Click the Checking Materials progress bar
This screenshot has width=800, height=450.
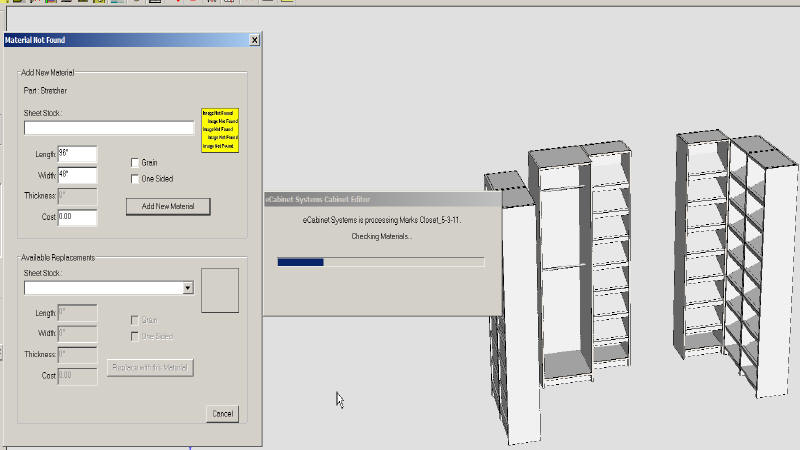coord(380,262)
